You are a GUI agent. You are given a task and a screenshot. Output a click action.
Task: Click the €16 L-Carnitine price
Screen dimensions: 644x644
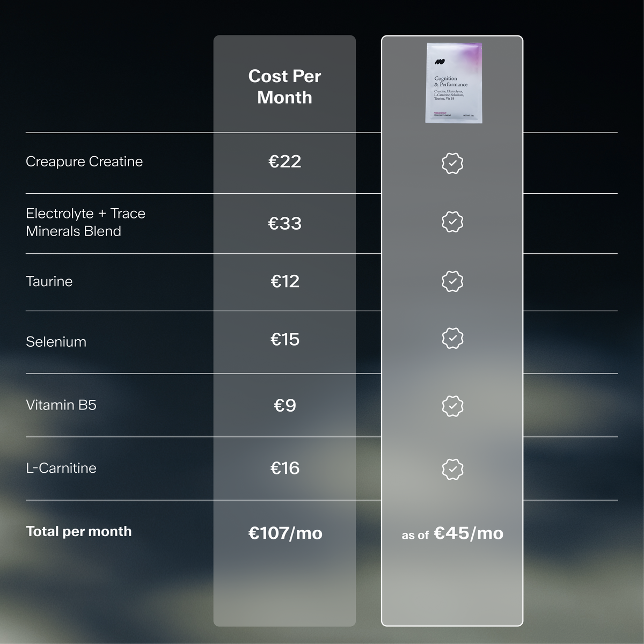coord(285,468)
